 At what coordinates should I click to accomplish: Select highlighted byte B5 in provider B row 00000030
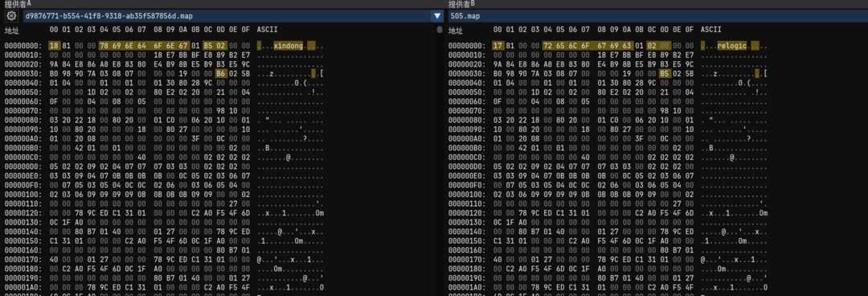665,73
